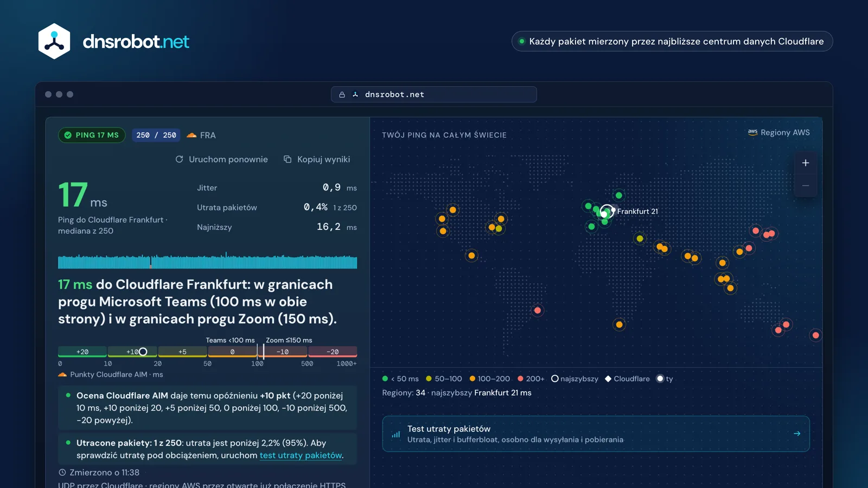Follow the test utraty pakietów link

coord(301,455)
